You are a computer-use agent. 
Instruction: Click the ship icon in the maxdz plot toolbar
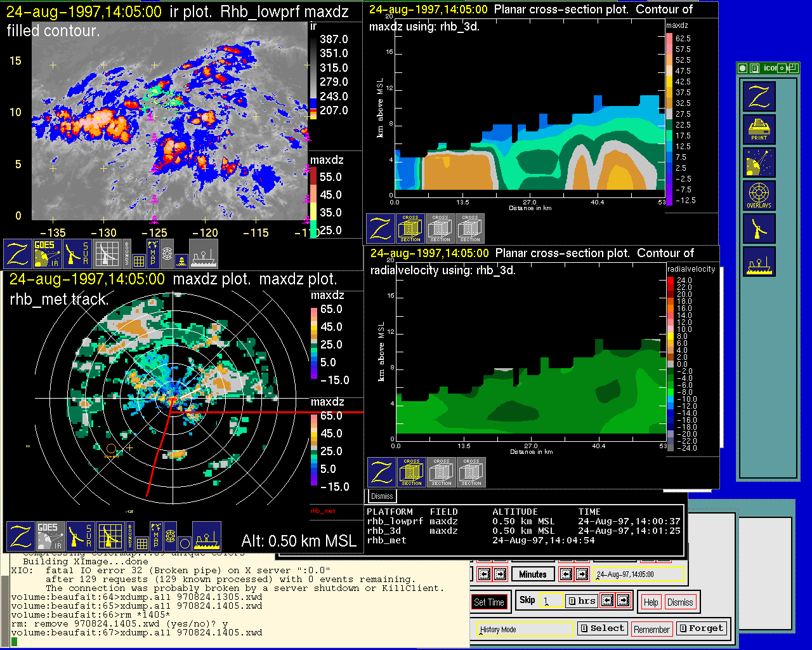pos(206,536)
